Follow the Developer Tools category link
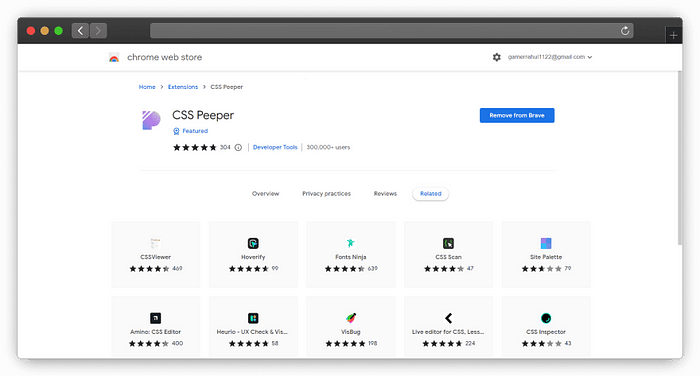Viewport: 700px width, 376px height. pyautogui.click(x=275, y=147)
